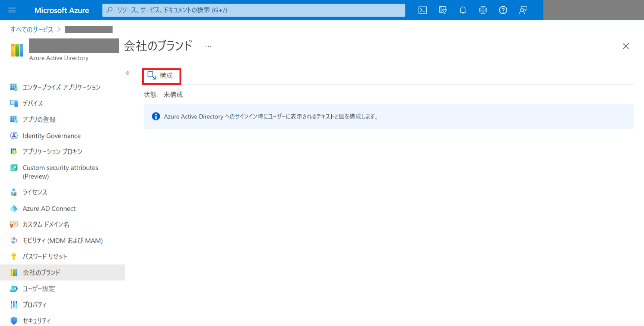Open portal settings gear

coord(483,10)
